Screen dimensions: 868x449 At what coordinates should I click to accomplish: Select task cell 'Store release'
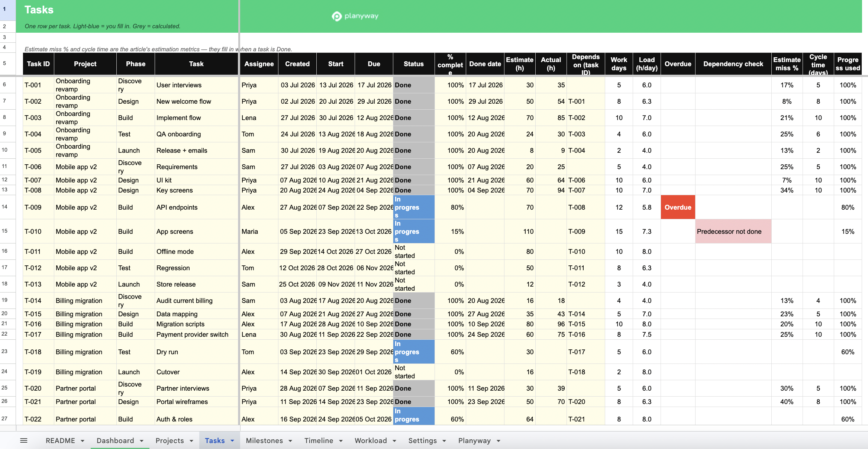coord(196,284)
